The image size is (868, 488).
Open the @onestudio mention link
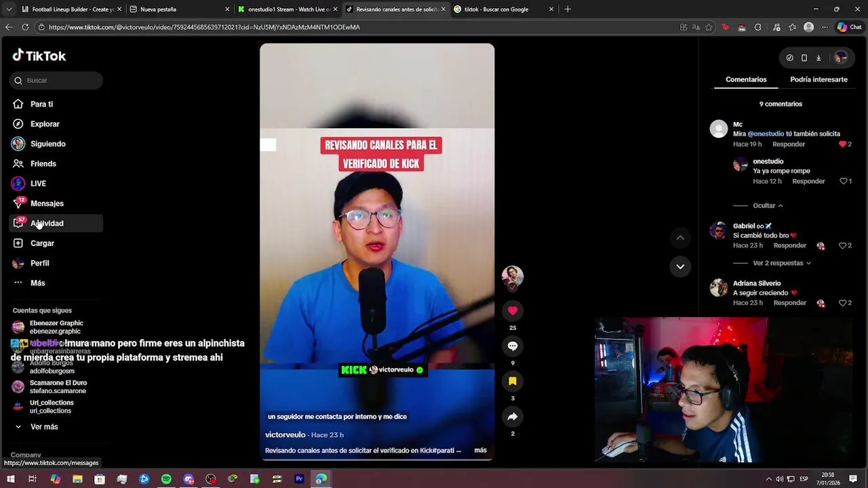point(766,134)
